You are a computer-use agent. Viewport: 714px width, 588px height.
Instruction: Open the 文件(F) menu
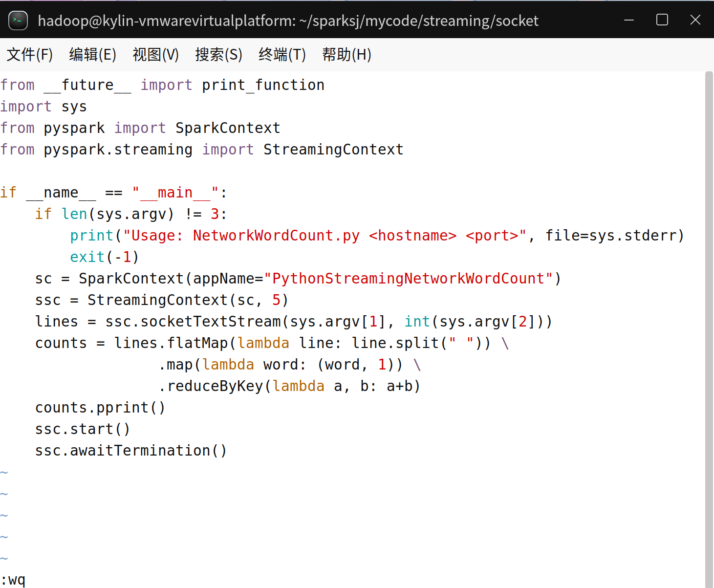[x=29, y=54]
